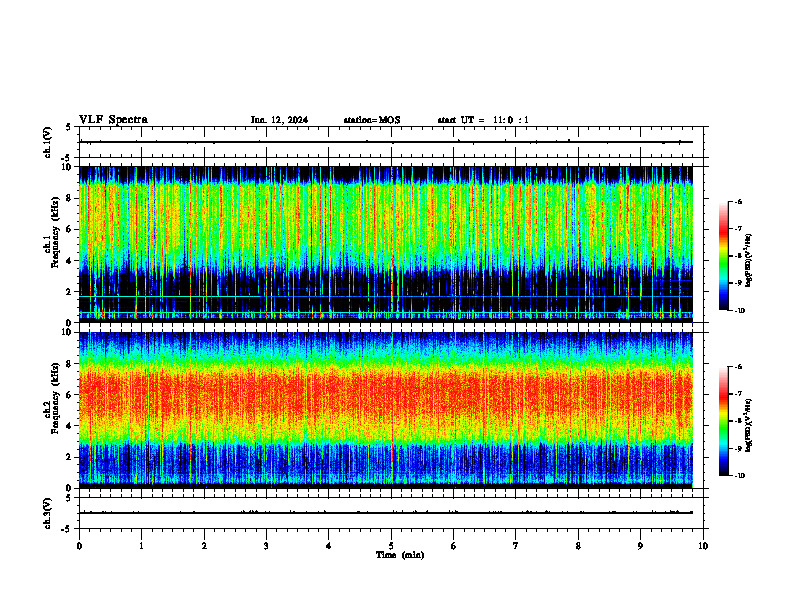Click the ch.1 spectrogram plot area

tap(386, 244)
